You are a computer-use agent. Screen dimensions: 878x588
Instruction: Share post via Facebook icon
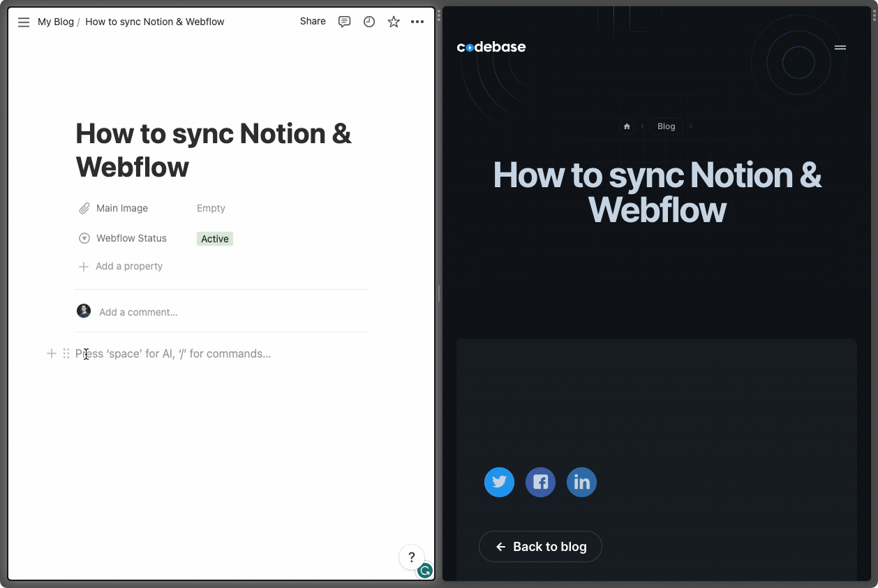pos(540,482)
